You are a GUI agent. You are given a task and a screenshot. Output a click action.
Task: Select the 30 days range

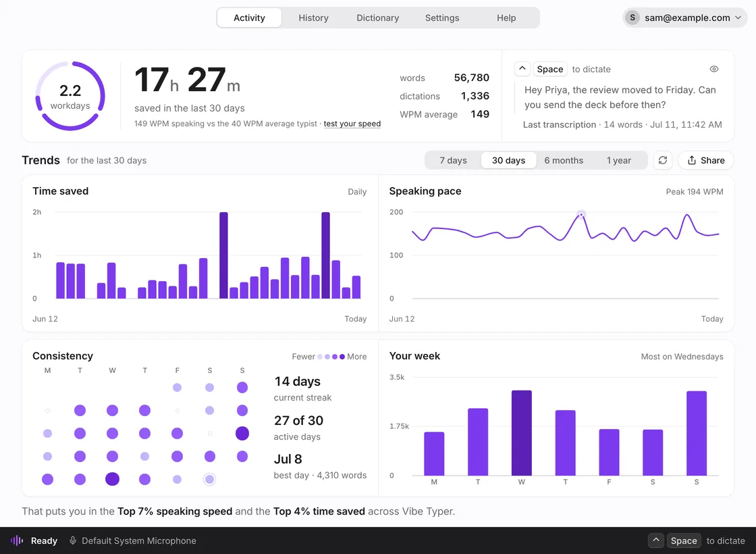509,160
